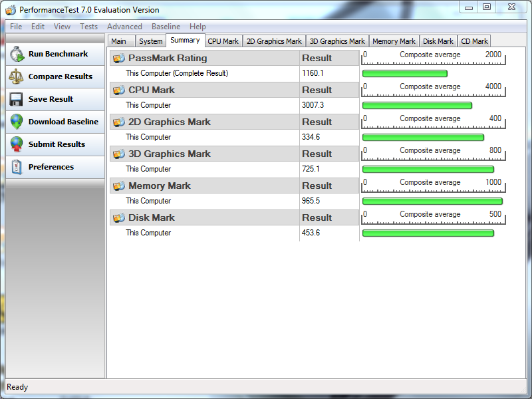Open the File menu
The width and height of the screenshot is (532, 399).
tap(16, 27)
